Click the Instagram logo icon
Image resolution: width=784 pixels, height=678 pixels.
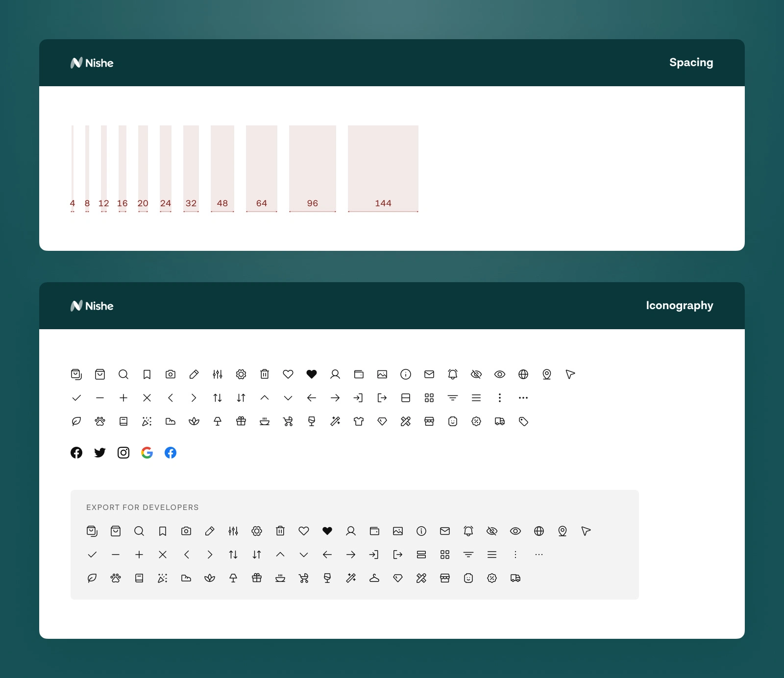[123, 453]
